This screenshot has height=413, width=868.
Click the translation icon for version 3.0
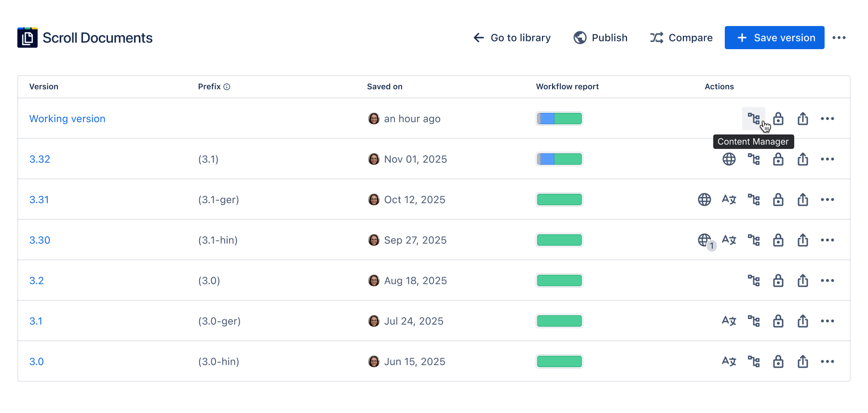click(729, 361)
